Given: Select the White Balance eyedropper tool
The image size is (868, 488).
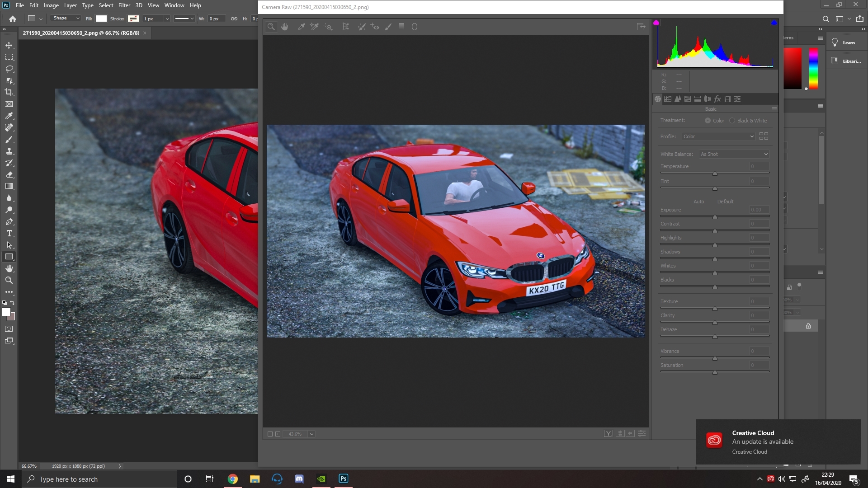Looking at the screenshot, I should (x=301, y=27).
